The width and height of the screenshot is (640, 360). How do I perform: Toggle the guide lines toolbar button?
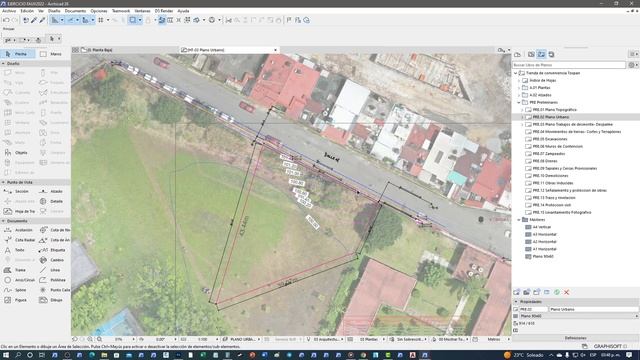click(x=55, y=20)
